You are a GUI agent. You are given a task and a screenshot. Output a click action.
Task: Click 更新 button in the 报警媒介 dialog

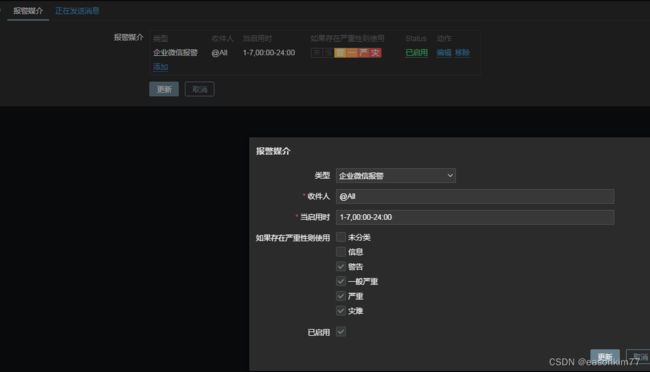coord(605,356)
